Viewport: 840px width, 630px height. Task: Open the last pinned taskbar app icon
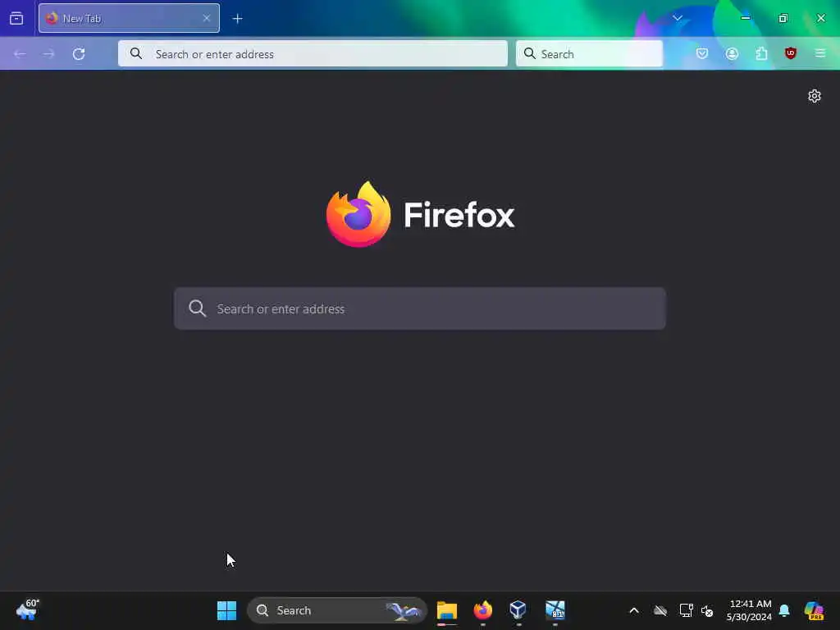coord(555,610)
